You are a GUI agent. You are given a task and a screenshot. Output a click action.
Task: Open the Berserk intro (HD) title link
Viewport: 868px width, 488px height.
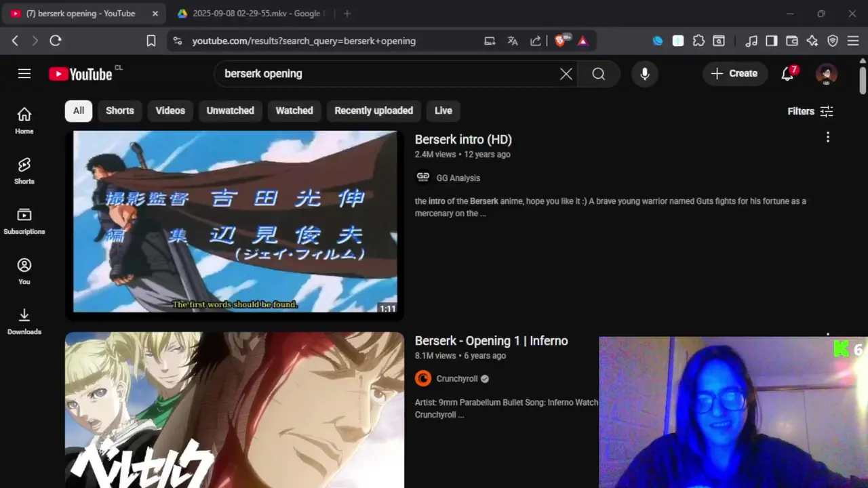tap(463, 139)
